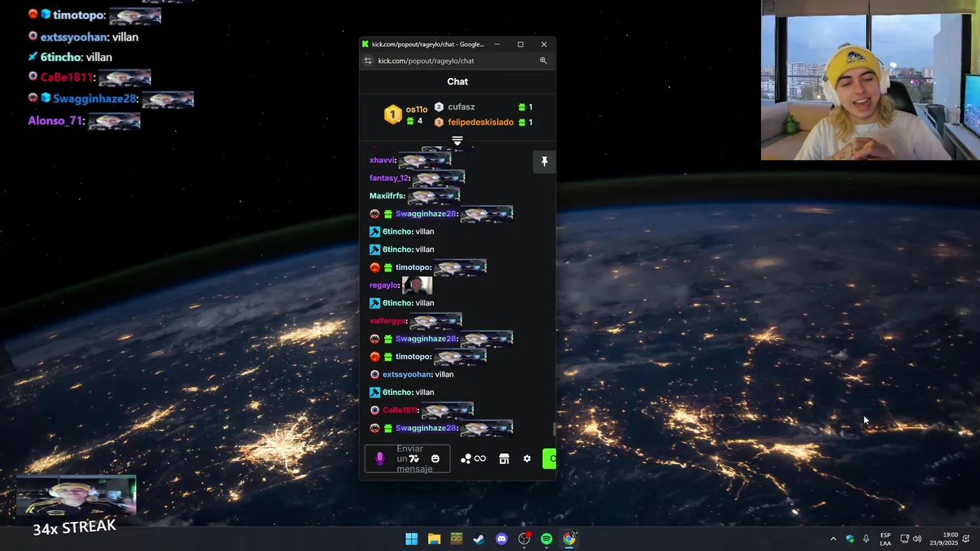Click the three-bubbles icon beside the infinity icon
Image resolution: width=980 pixels, height=551 pixels.
[x=465, y=459]
